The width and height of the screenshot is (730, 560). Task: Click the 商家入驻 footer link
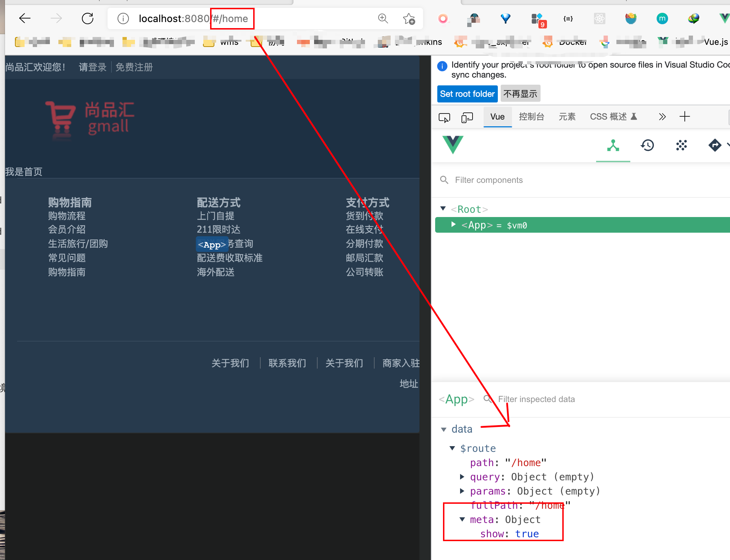click(x=401, y=363)
